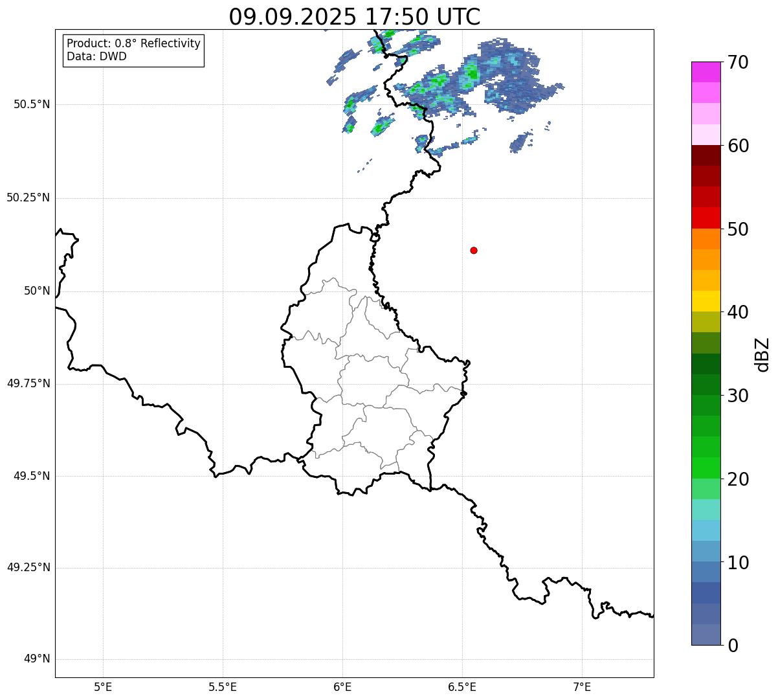Image resolution: width=778 pixels, height=700 pixels.
Task: Select the 50.25°N latitude label
Action: [x=28, y=198]
